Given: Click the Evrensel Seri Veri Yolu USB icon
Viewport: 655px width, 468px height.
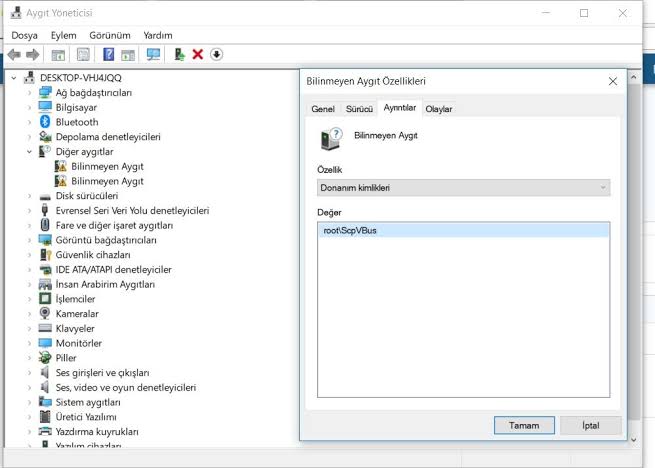Looking at the screenshot, I should [x=45, y=210].
